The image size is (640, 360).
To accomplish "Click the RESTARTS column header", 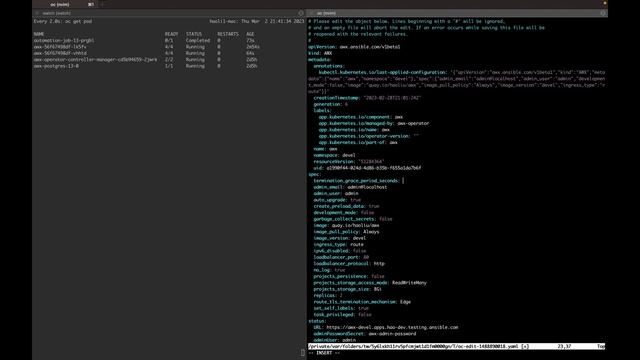I will coord(228,34).
